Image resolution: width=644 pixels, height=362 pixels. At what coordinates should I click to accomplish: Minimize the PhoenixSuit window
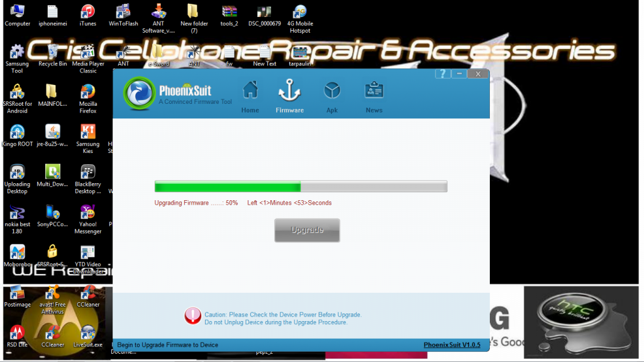pyautogui.click(x=460, y=74)
